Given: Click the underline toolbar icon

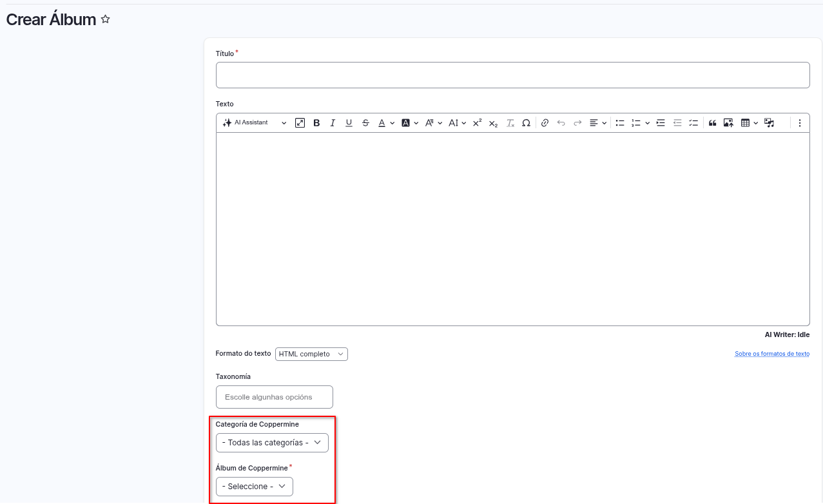Looking at the screenshot, I should click(x=349, y=123).
